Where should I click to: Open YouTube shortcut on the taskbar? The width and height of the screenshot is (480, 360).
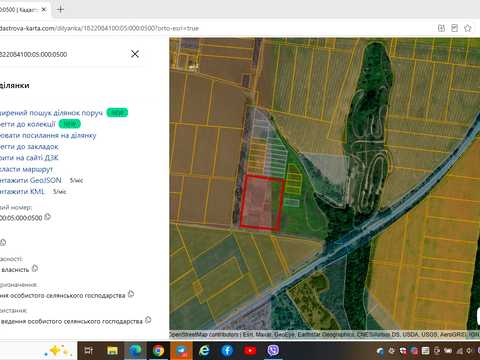[250, 350]
